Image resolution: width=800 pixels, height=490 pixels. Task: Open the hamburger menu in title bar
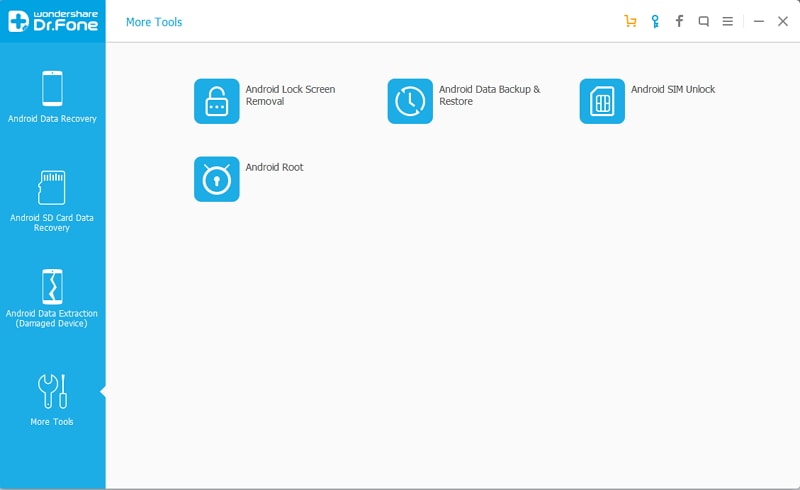[728, 21]
